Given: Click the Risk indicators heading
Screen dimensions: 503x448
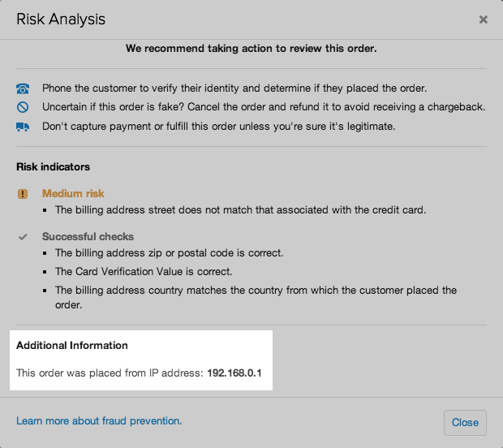Looking at the screenshot, I should point(53,166).
